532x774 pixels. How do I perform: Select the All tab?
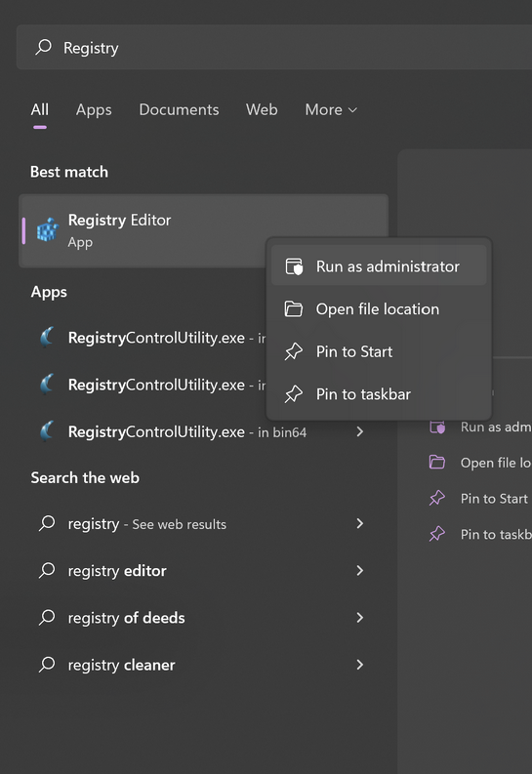click(x=39, y=109)
